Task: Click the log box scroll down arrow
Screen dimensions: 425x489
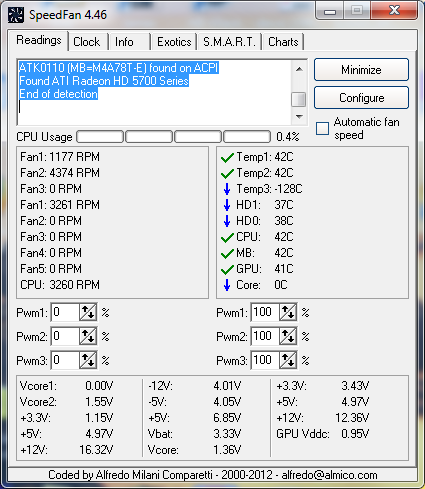Action: tap(299, 117)
